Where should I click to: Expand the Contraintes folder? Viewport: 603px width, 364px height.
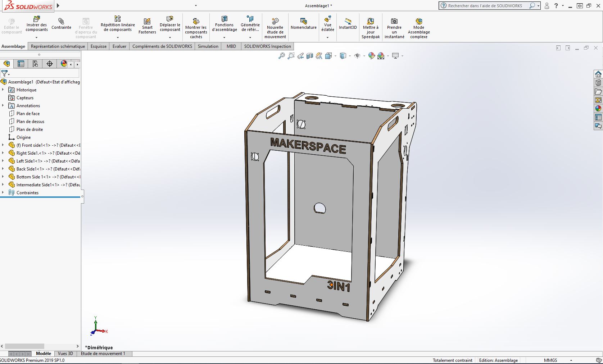3,192
